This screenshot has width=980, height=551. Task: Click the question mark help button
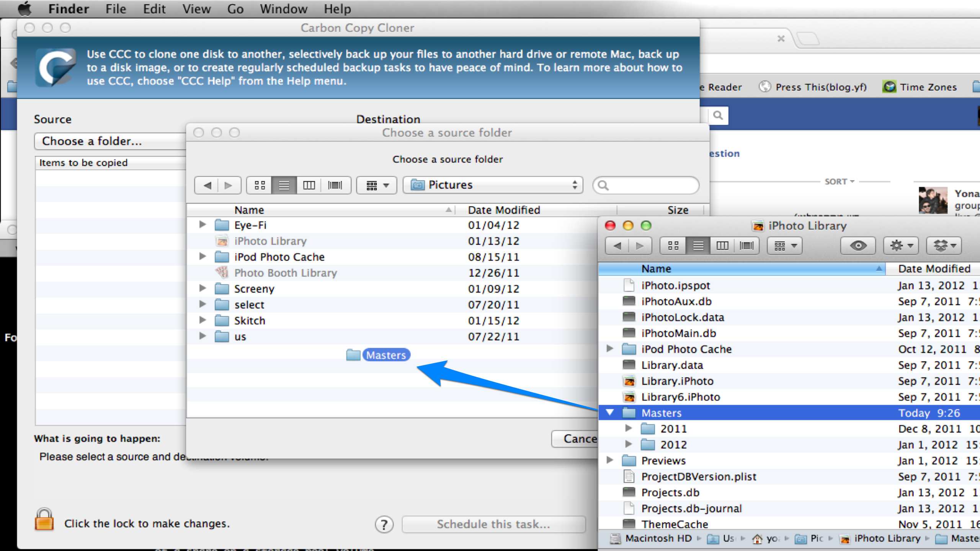(384, 524)
